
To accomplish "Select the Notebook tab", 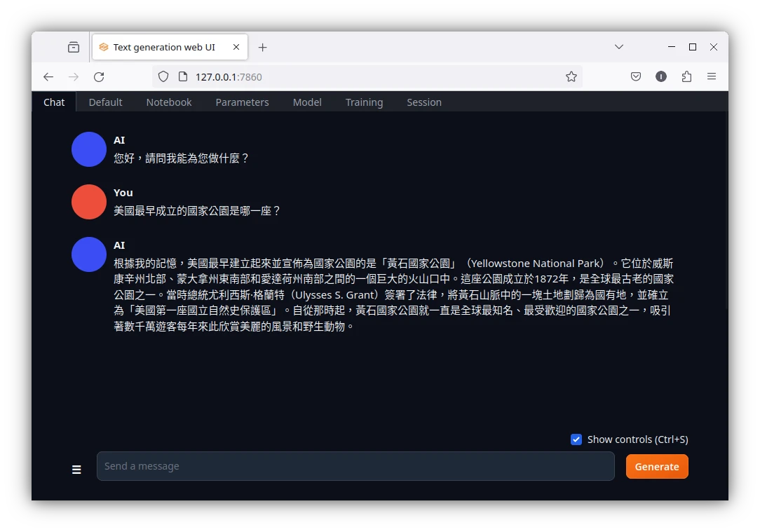I will tap(168, 102).
